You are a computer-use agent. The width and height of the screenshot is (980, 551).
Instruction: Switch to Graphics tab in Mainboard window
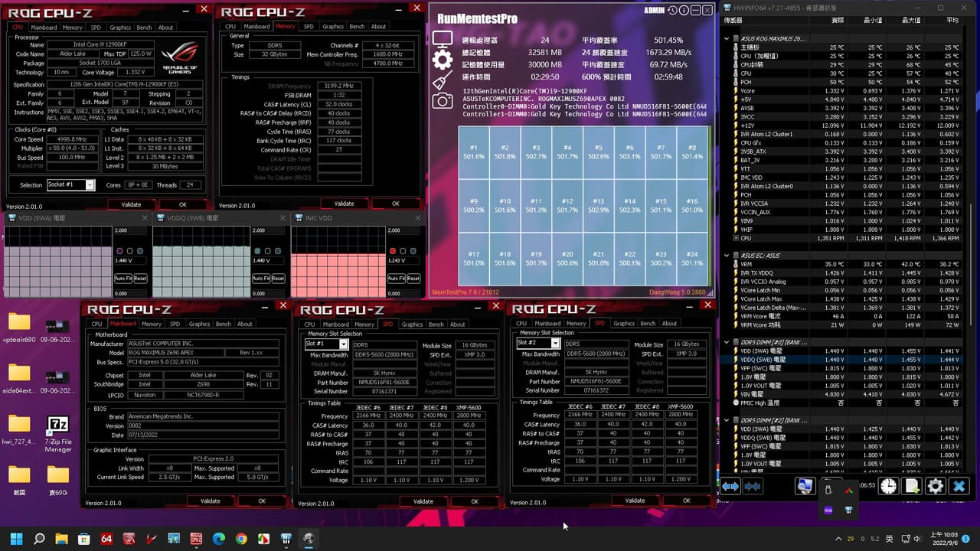tap(199, 324)
